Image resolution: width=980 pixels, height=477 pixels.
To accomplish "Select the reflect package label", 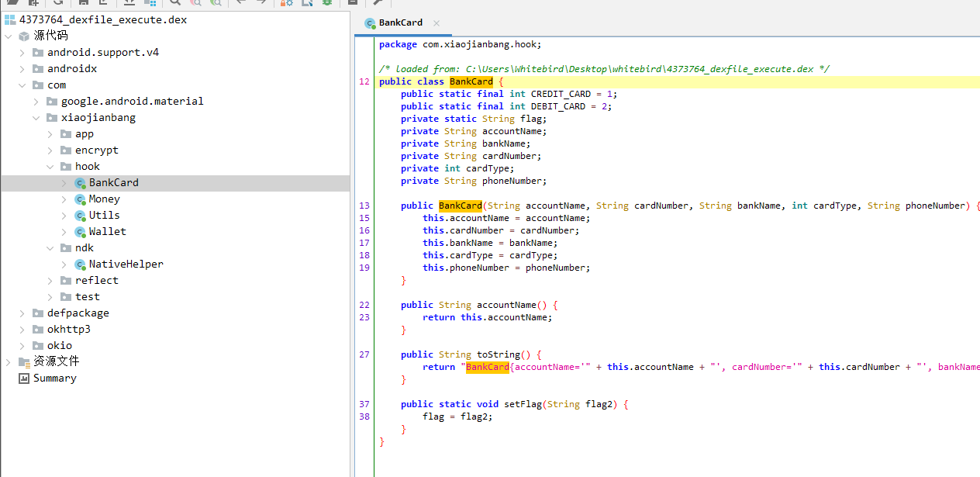I will coord(97,281).
